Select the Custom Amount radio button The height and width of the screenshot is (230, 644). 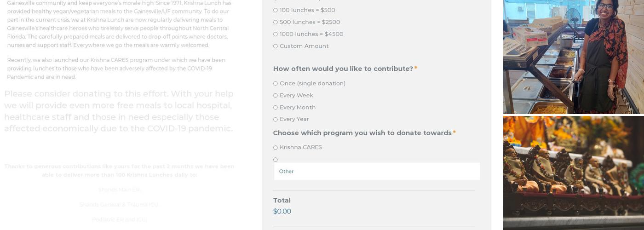coord(276,46)
